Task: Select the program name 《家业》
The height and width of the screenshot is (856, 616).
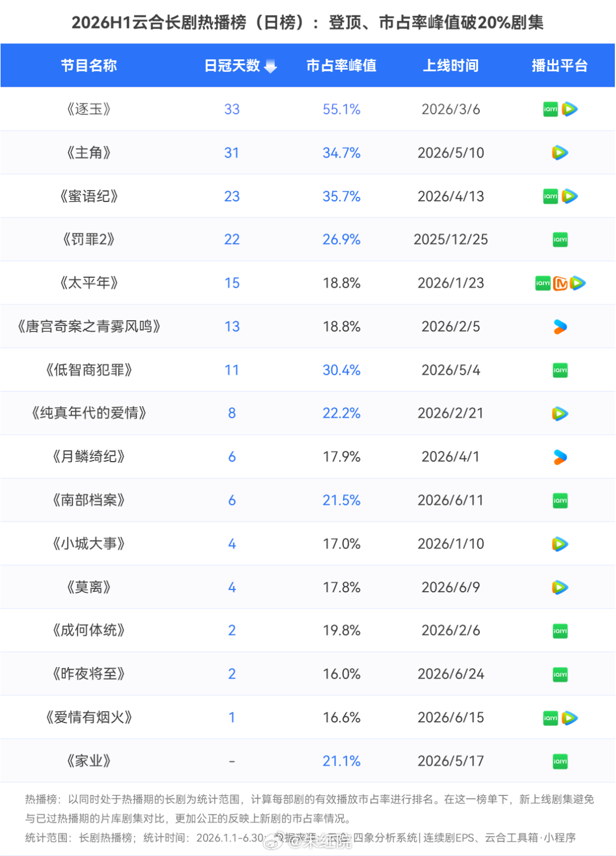Action: (89, 761)
